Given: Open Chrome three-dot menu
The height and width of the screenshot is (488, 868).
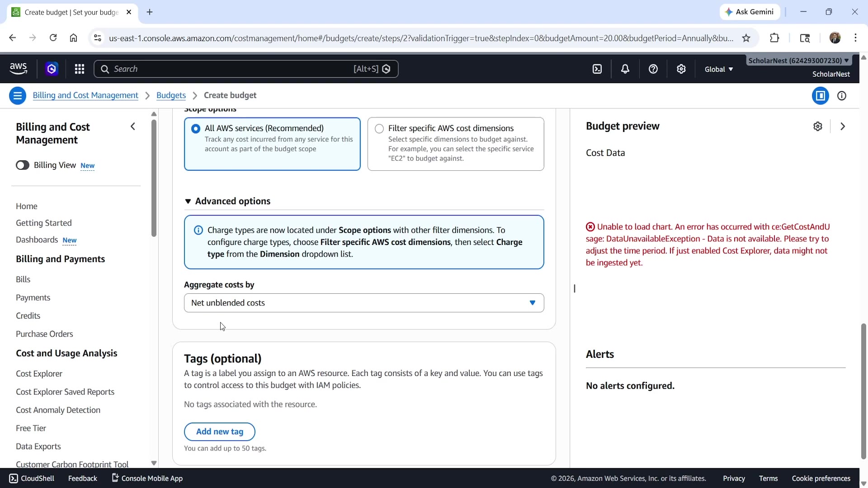Looking at the screenshot, I should coord(855,38).
